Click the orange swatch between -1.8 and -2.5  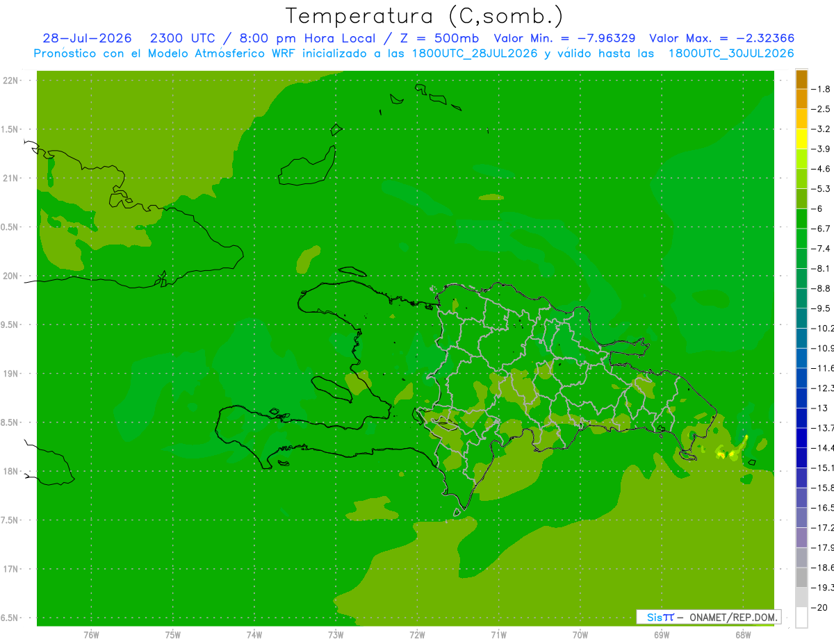(x=801, y=99)
